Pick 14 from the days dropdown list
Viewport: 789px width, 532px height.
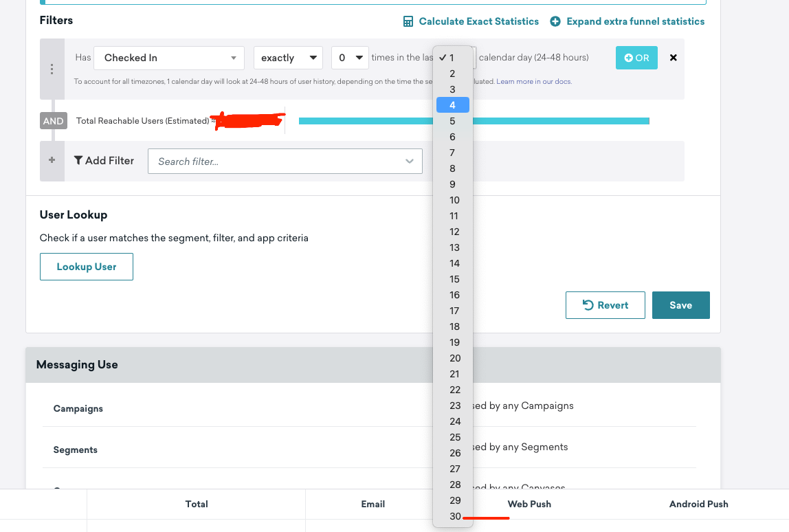[x=454, y=263]
